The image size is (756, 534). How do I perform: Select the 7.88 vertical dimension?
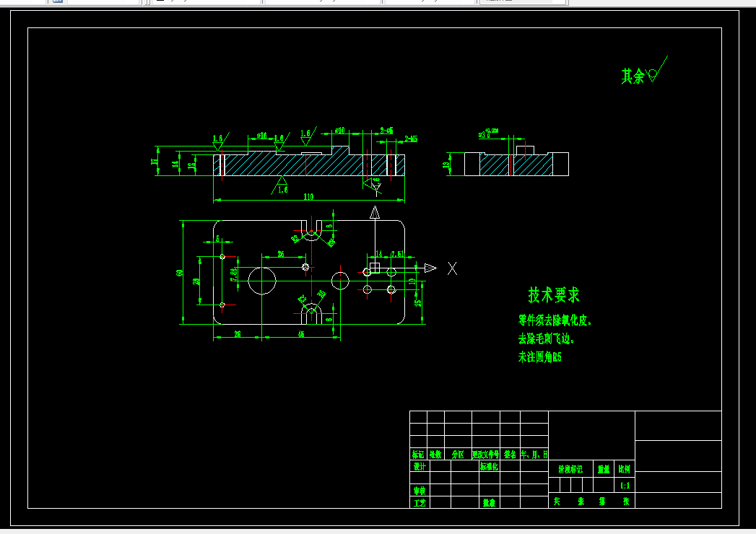(234, 275)
